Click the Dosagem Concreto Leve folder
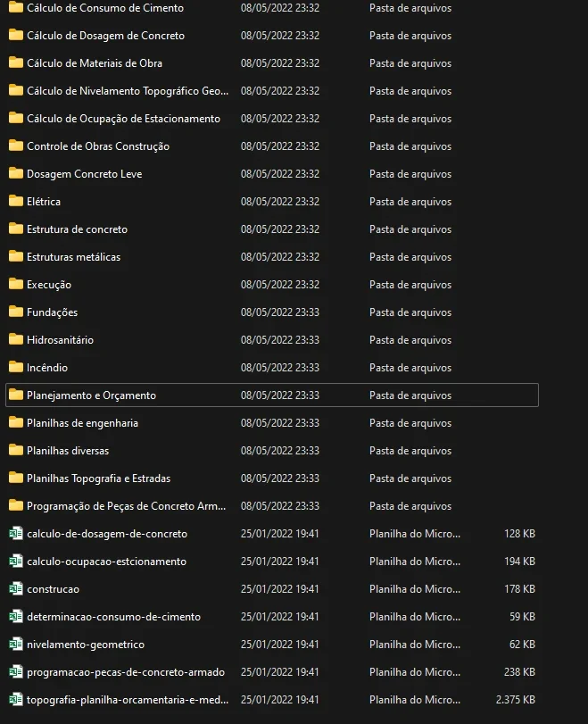The height and width of the screenshot is (724, 588). pos(272,174)
